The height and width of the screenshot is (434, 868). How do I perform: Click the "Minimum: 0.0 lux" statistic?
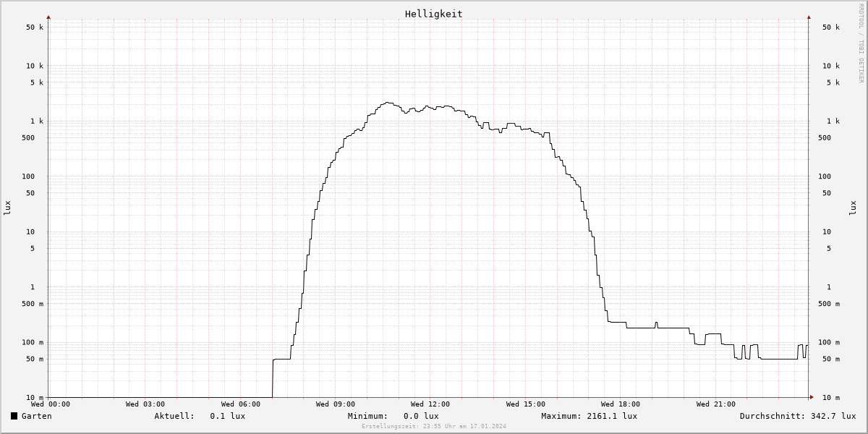point(393,416)
